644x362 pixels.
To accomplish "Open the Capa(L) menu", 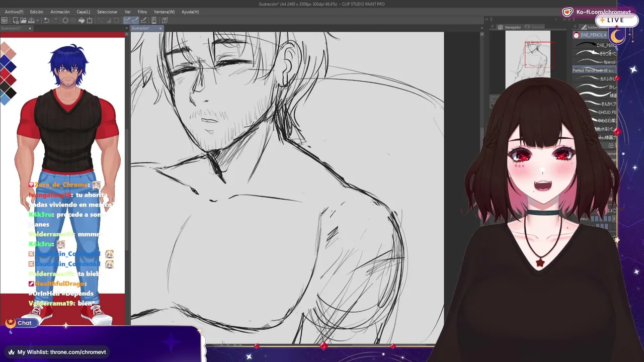I will 83,12.
